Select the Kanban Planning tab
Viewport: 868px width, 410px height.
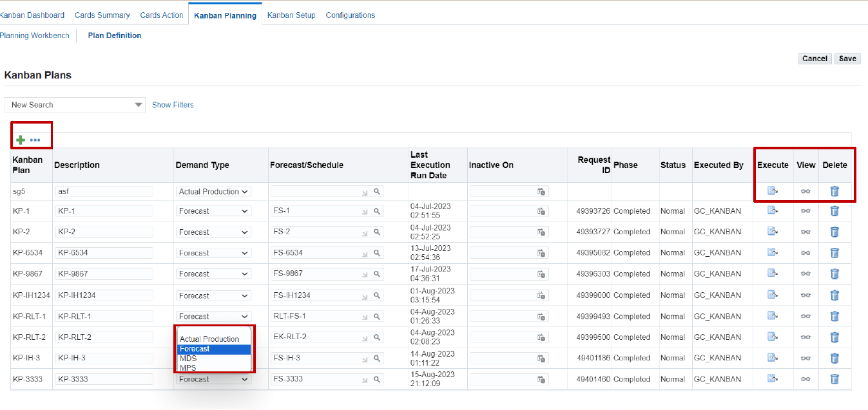pos(226,15)
